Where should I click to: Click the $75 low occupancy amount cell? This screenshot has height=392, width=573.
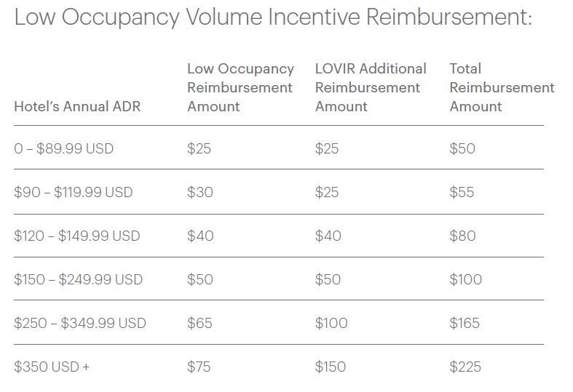199,367
